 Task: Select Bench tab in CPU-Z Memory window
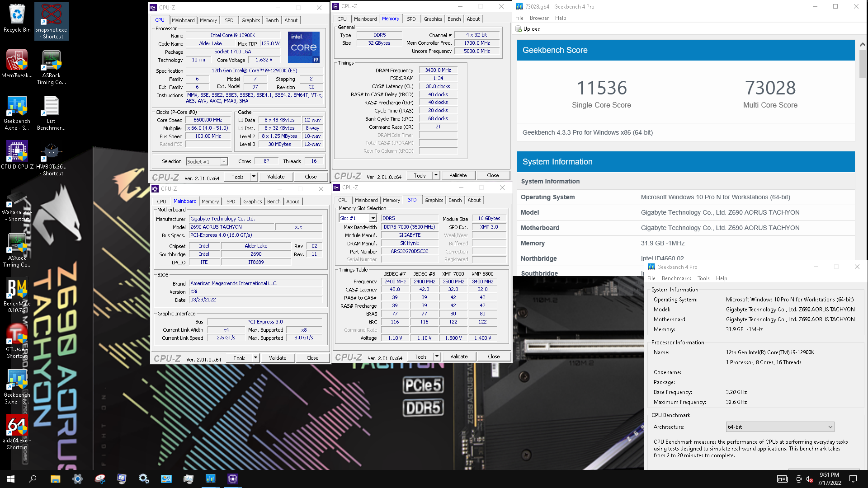454,19
